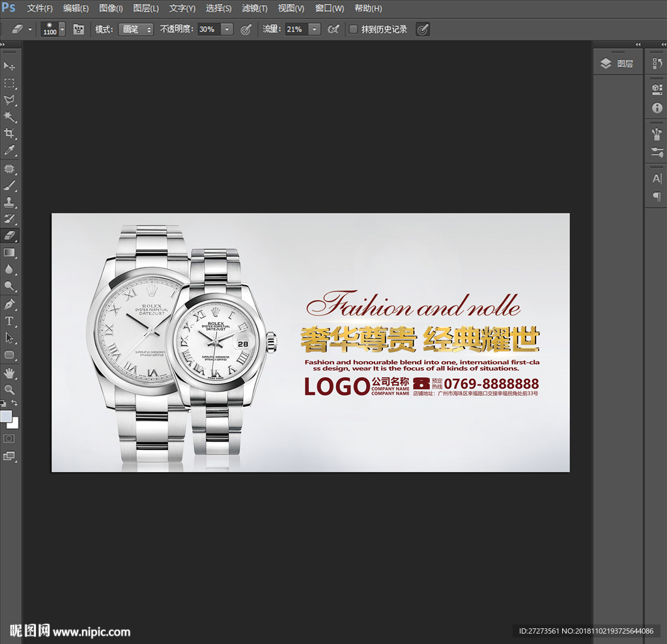Screen dimensions: 667x644
Task: Select the Rectangular Marquee tool
Action: click(9, 83)
